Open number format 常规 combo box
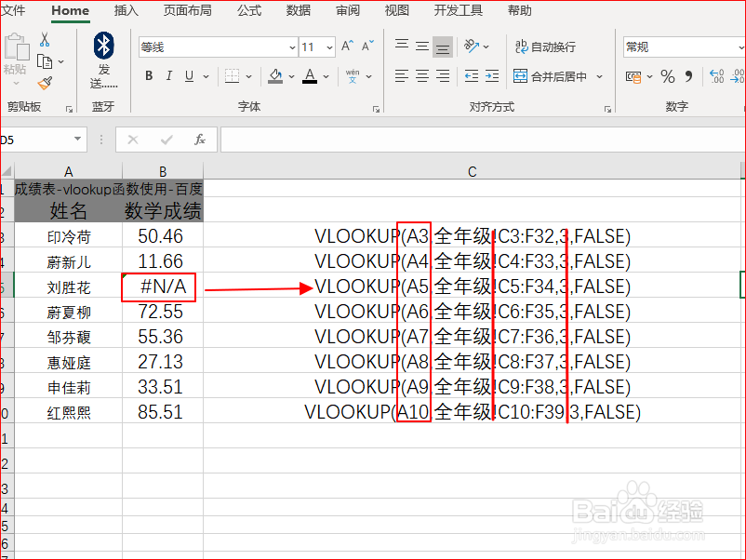The image size is (746, 560). click(x=685, y=47)
